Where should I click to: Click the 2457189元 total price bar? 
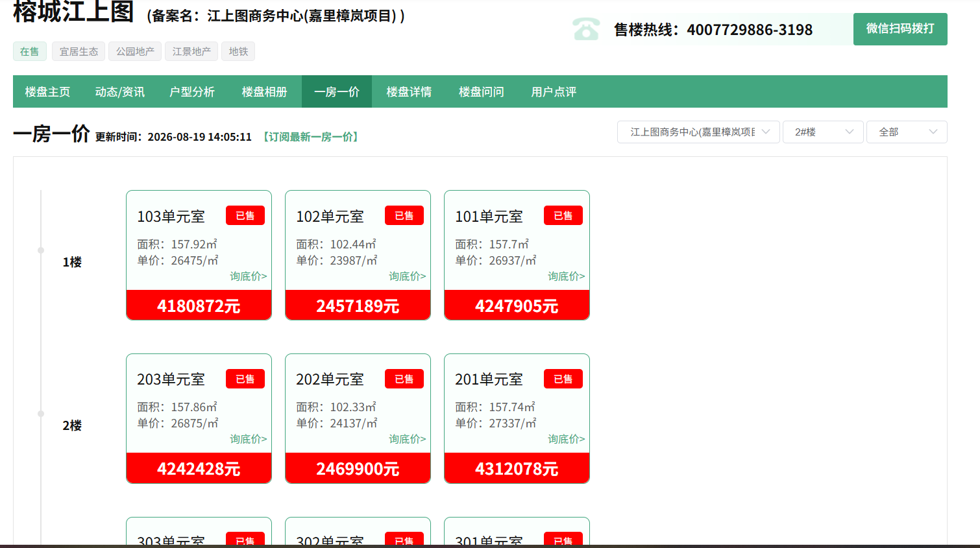[358, 305]
